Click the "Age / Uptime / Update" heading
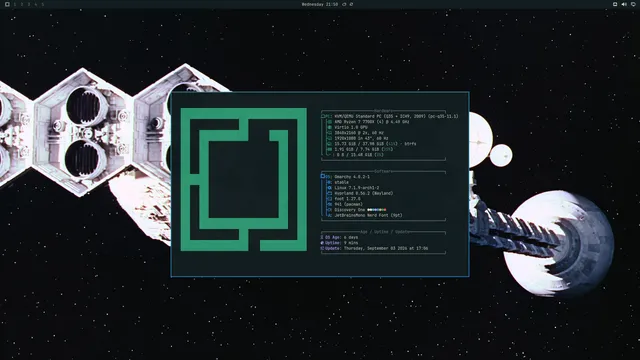 385,232
